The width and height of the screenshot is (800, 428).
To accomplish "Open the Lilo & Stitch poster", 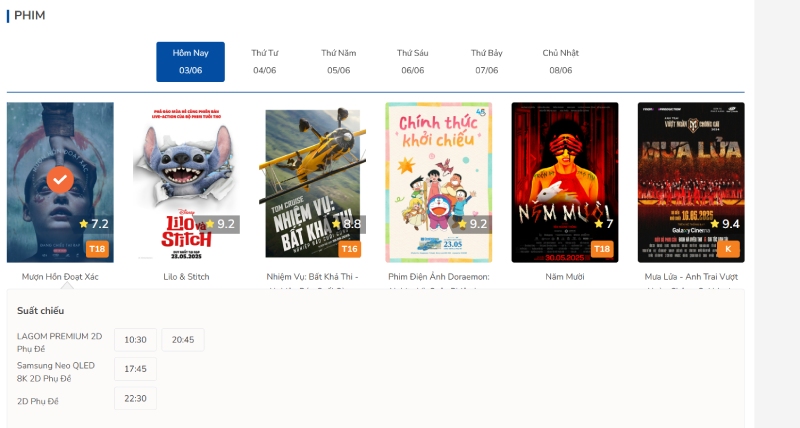I will tap(186, 182).
